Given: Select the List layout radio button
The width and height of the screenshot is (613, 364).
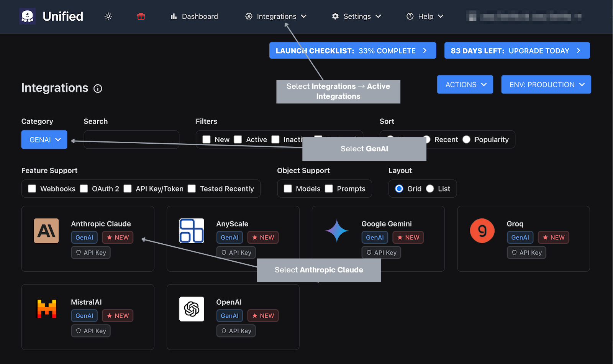Looking at the screenshot, I should 430,189.
